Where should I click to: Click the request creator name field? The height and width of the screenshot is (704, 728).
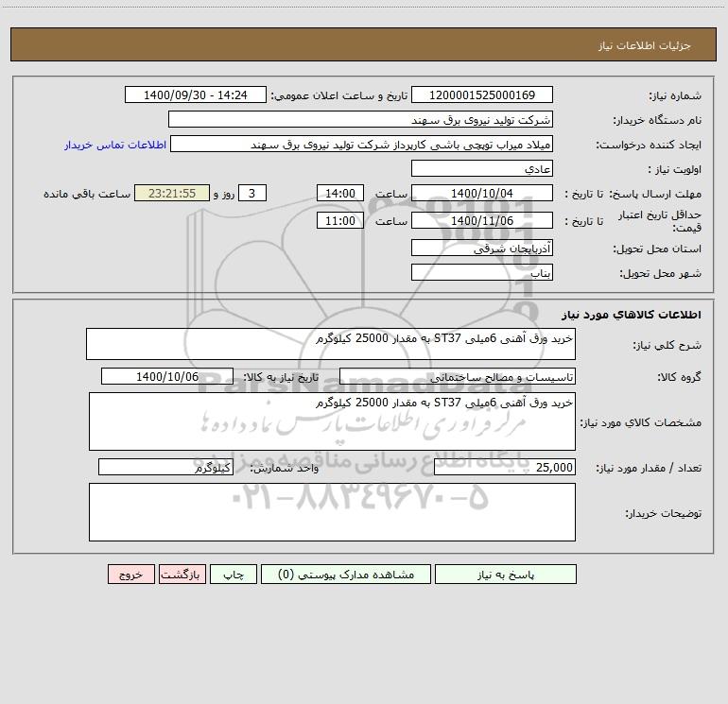point(362,144)
